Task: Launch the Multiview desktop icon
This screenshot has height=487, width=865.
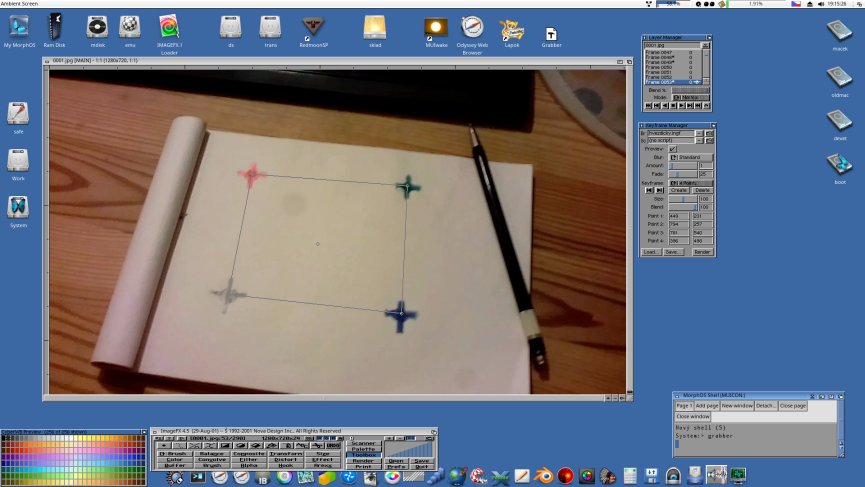Action: (435, 28)
